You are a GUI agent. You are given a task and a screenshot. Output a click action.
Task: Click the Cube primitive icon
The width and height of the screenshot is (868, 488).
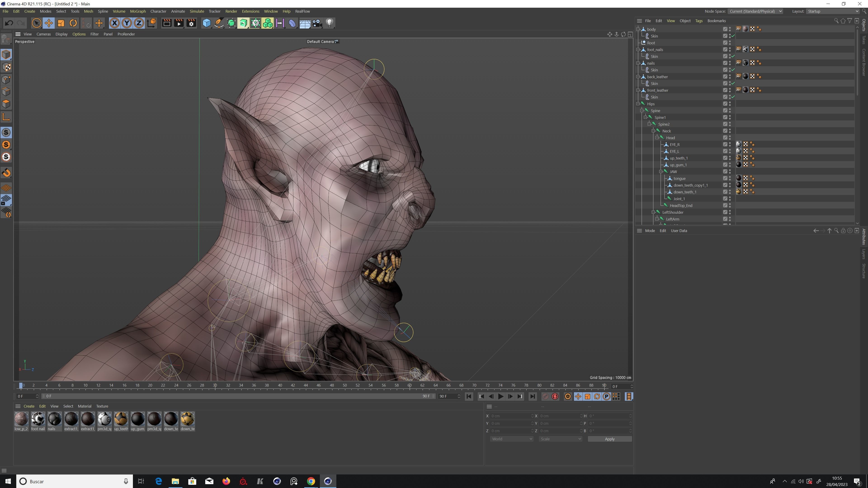[206, 23]
